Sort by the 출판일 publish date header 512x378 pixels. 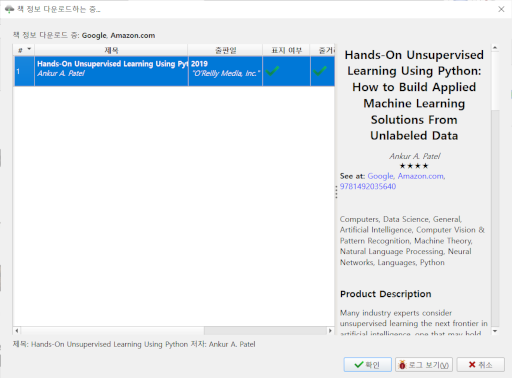pos(225,50)
